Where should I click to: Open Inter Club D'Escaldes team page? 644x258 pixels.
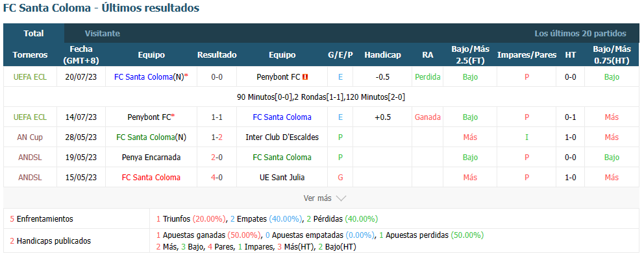tap(282, 137)
